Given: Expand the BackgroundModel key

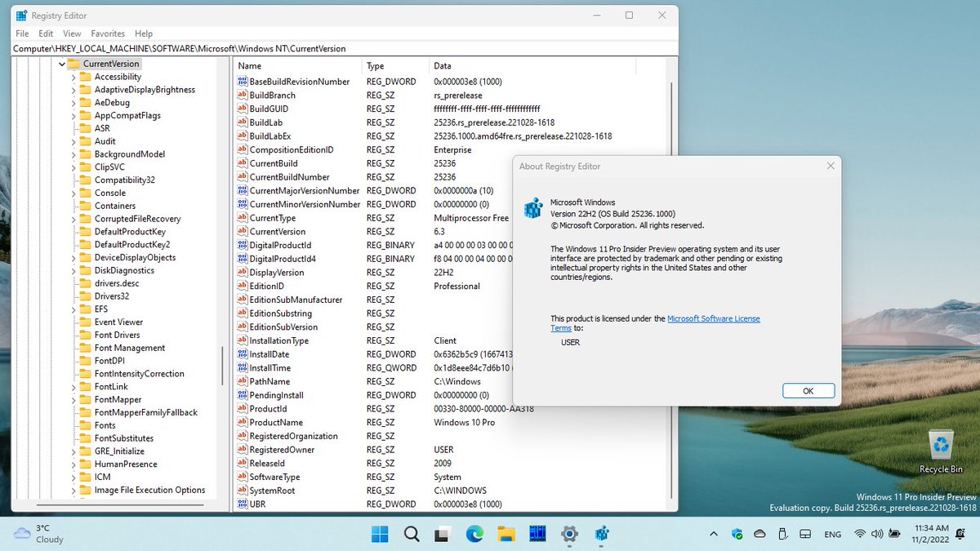Looking at the screenshot, I should [73, 154].
